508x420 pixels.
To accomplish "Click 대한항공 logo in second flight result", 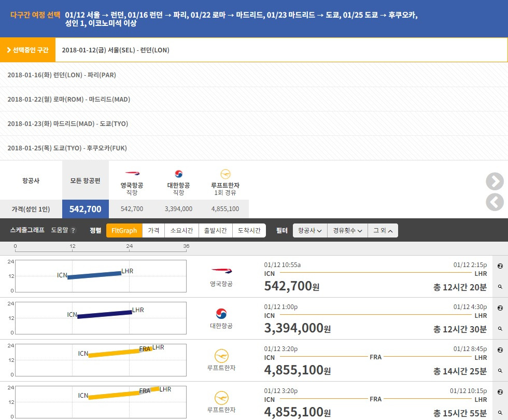I will coord(221,313).
